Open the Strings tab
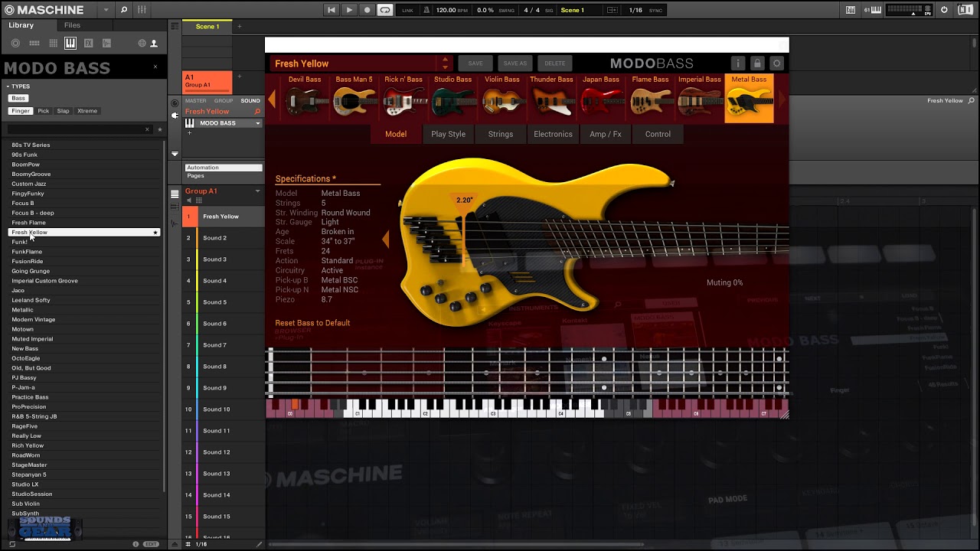Viewport: 980px width, 551px height. click(501, 134)
